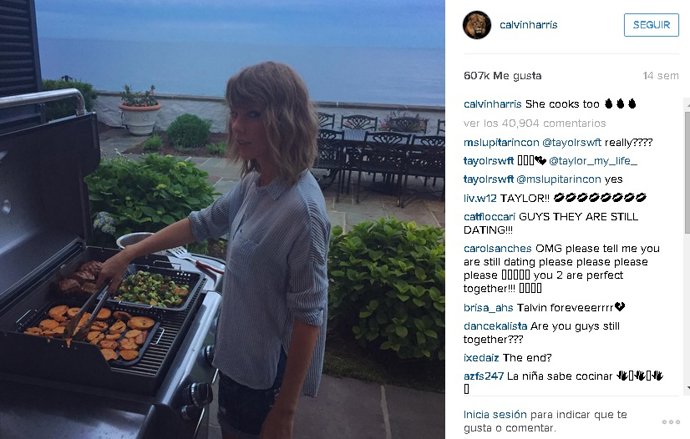Open the calvinharris lion profile avatar

[477, 25]
